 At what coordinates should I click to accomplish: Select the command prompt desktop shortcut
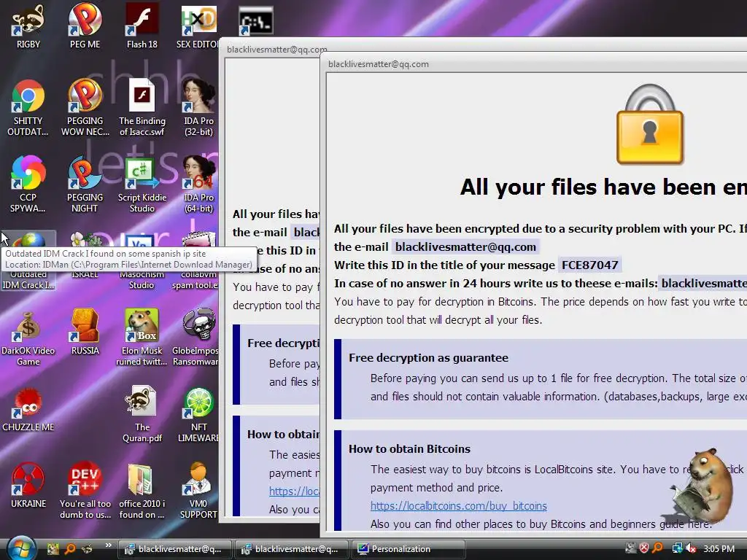[x=256, y=21]
